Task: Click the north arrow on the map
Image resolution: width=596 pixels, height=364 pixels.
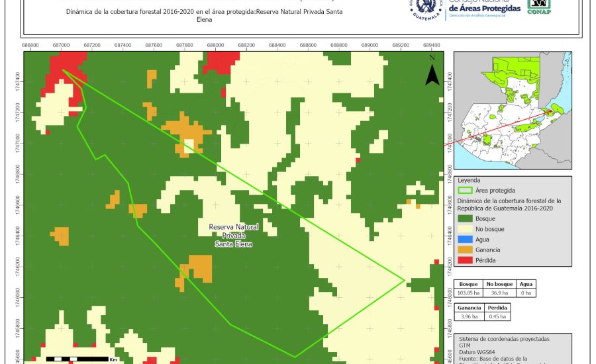Action: pyautogui.click(x=432, y=71)
